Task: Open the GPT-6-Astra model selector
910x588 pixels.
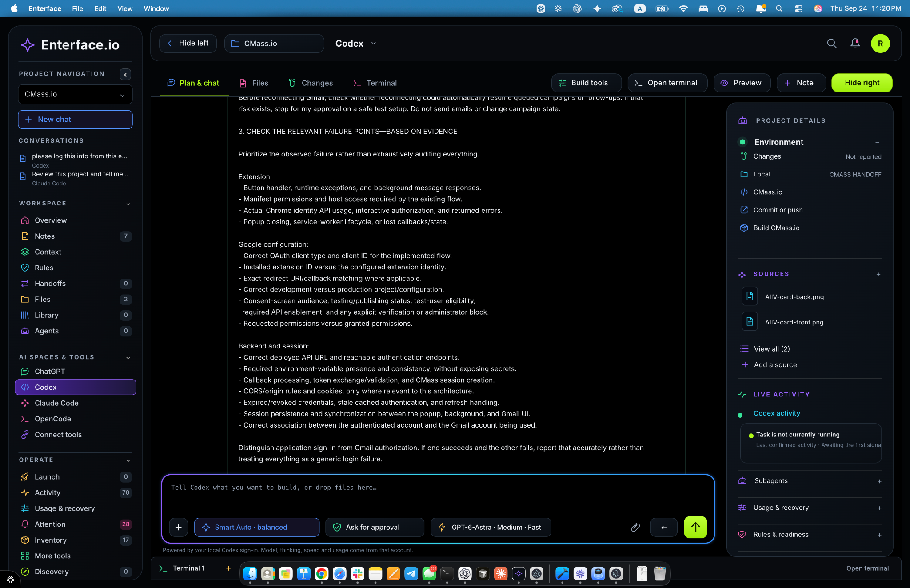Action: [x=491, y=527]
